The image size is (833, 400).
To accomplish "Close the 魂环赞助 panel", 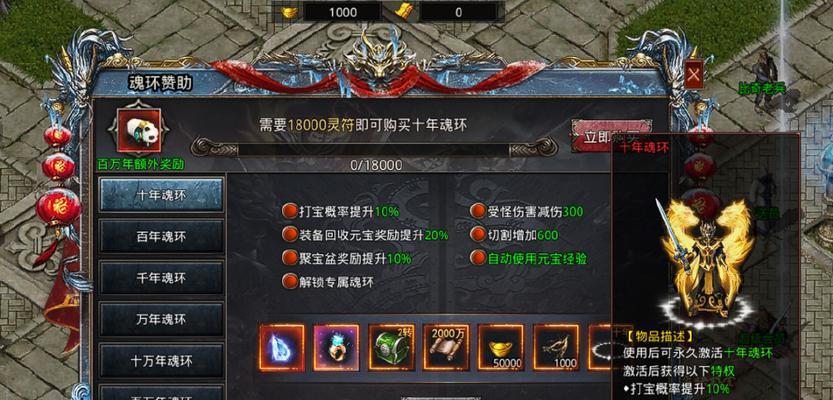I will [x=694, y=74].
